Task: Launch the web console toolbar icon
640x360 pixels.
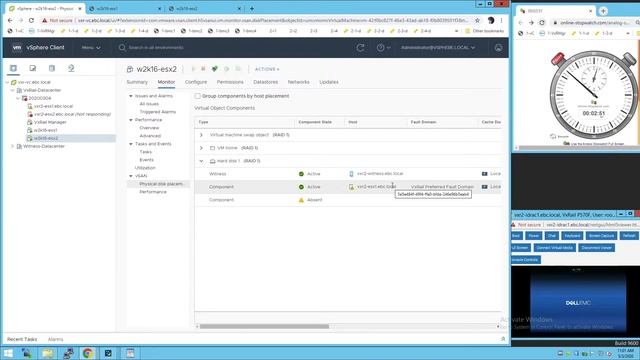Action: (215, 69)
